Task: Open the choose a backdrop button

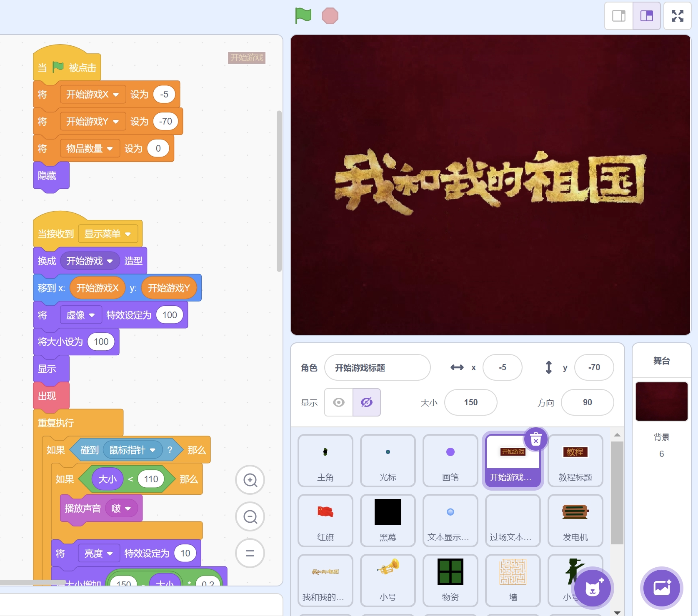Action: coord(661,588)
